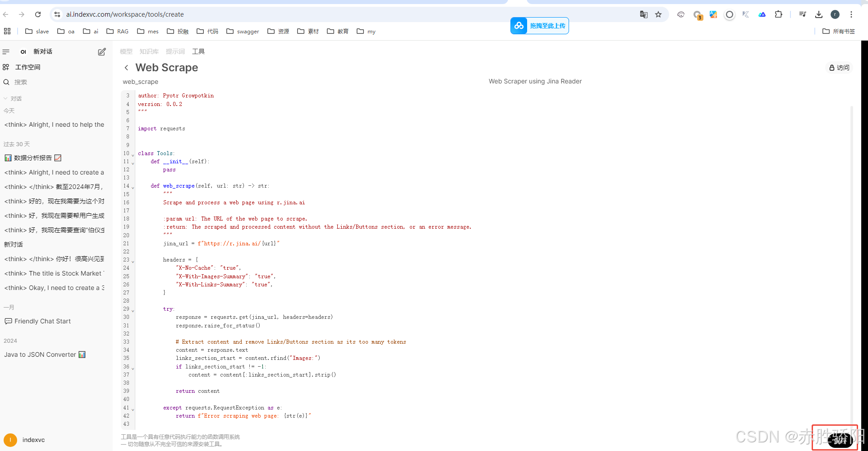The image size is (868, 451).
Task: Fold the try block at line 29
Action: (x=133, y=310)
